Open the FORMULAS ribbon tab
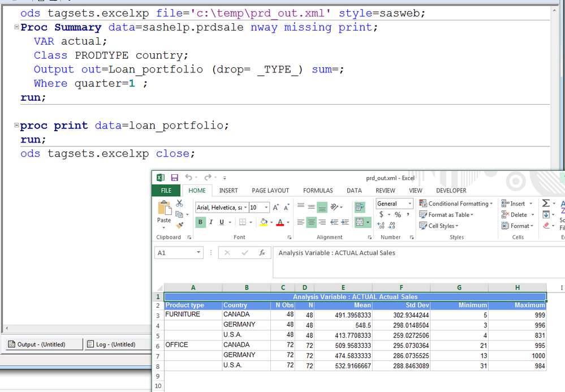Image resolution: width=565 pixels, height=392 pixels. tap(318, 191)
